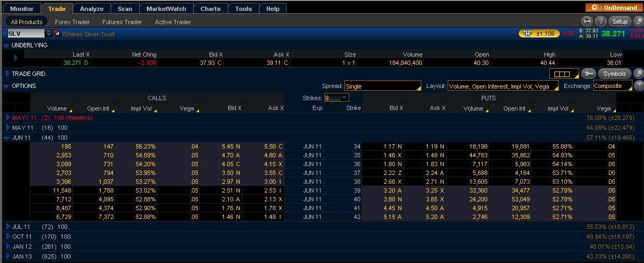Expand the underlying quote row arrow
Image resolution: width=644 pixels, height=263 pixels.
coord(15,58)
